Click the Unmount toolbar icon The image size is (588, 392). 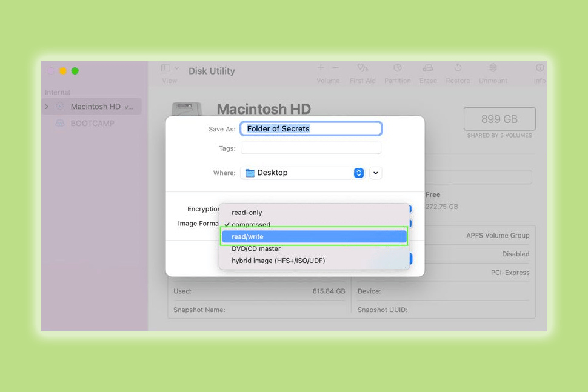coord(493,68)
